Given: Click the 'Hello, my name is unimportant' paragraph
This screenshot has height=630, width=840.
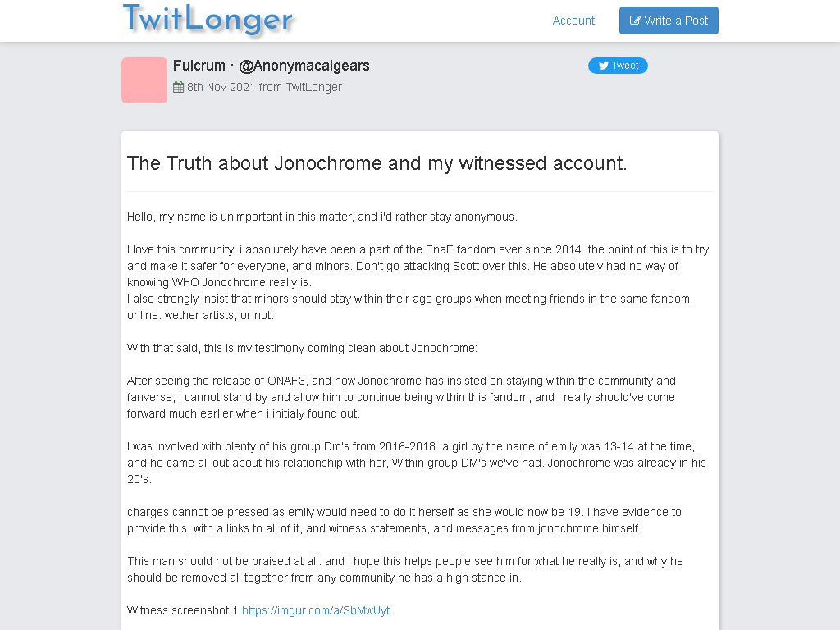Looking at the screenshot, I should point(322,217).
